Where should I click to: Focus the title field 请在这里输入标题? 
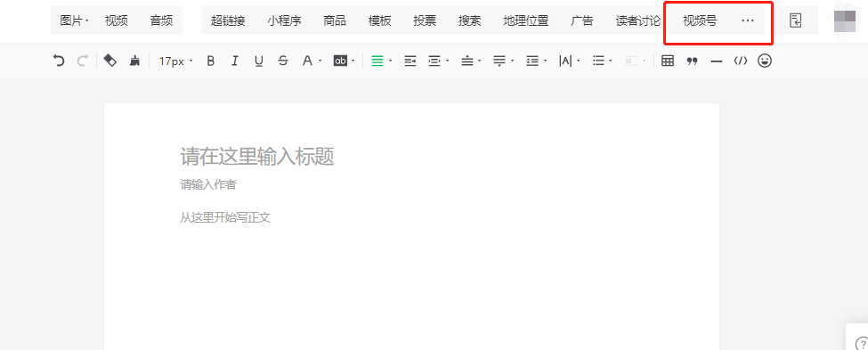click(x=257, y=157)
